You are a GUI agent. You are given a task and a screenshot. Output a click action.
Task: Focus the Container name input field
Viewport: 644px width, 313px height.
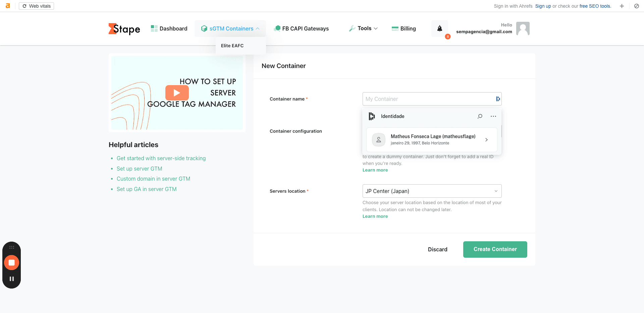tap(432, 99)
